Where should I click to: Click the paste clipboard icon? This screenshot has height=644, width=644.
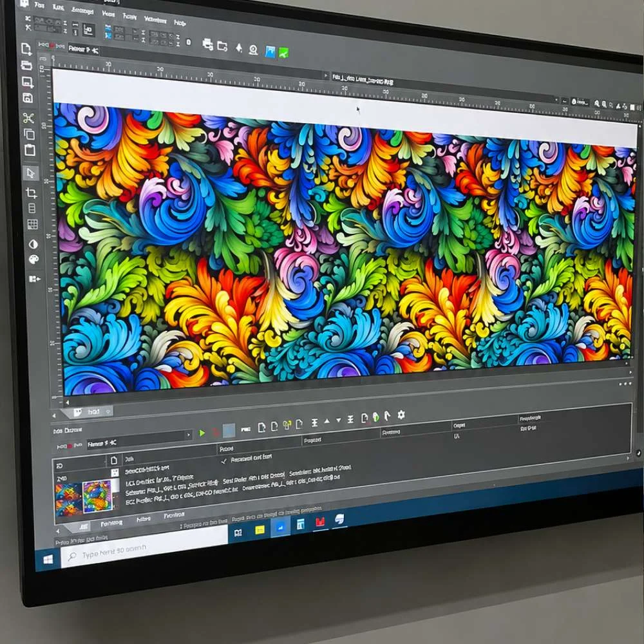(x=30, y=150)
